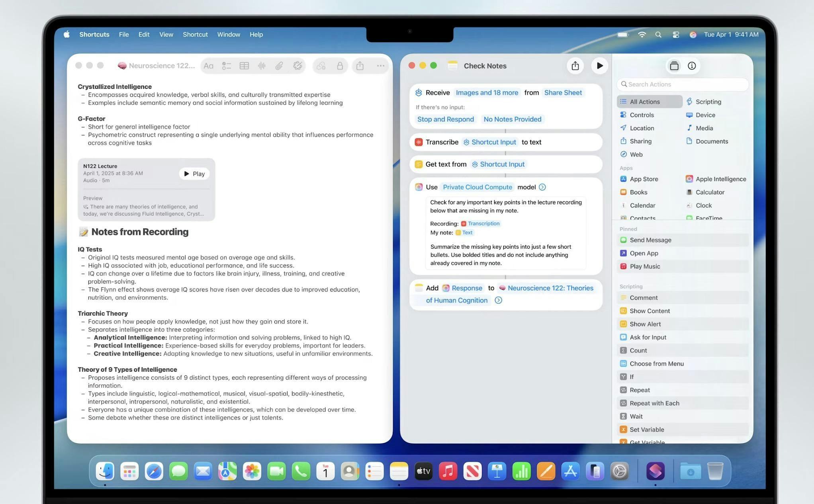Expand the Add Response action options arrow
This screenshot has height=504, width=814.
(498, 300)
